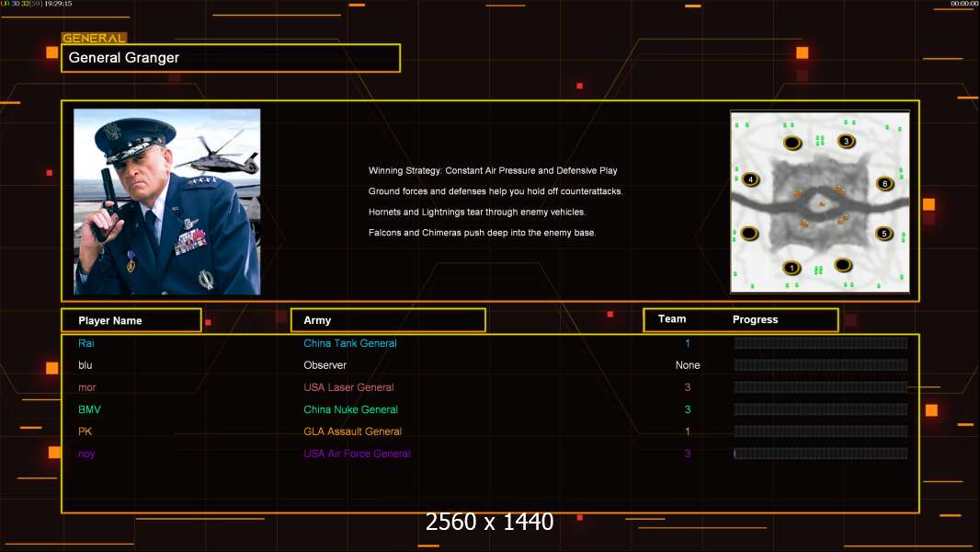
Task: Click Rai's loading progress bar
Action: (x=821, y=343)
